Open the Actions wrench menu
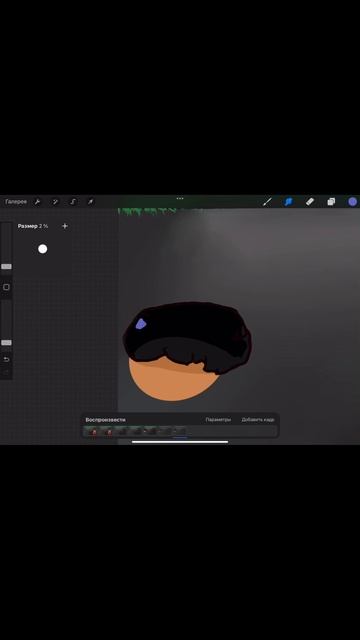The image size is (360, 640). pos(37,202)
